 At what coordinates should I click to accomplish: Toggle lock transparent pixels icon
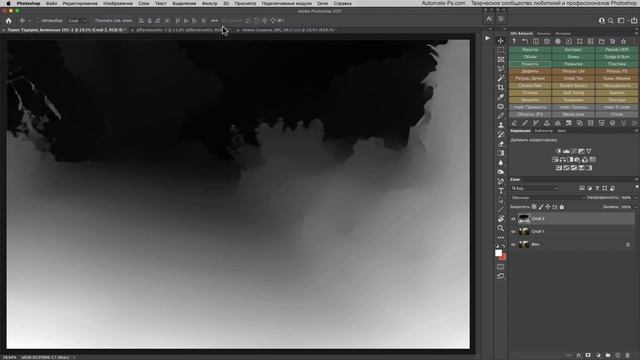pyautogui.click(x=534, y=207)
